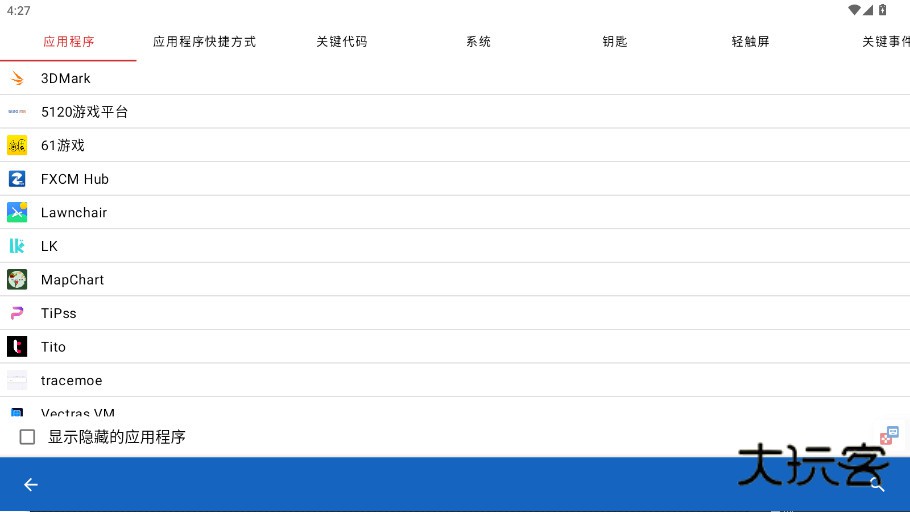Image resolution: width=910 pixels, height=512 pixels.
Task: Open the 轻触屏 tab
Action: pos(750,42)
